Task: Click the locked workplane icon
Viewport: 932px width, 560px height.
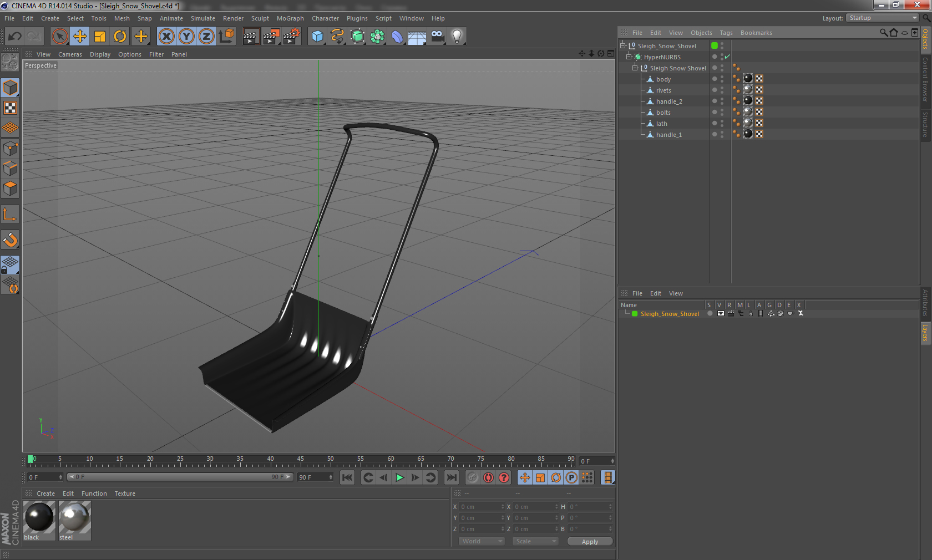Action: (x=11, y=264)
